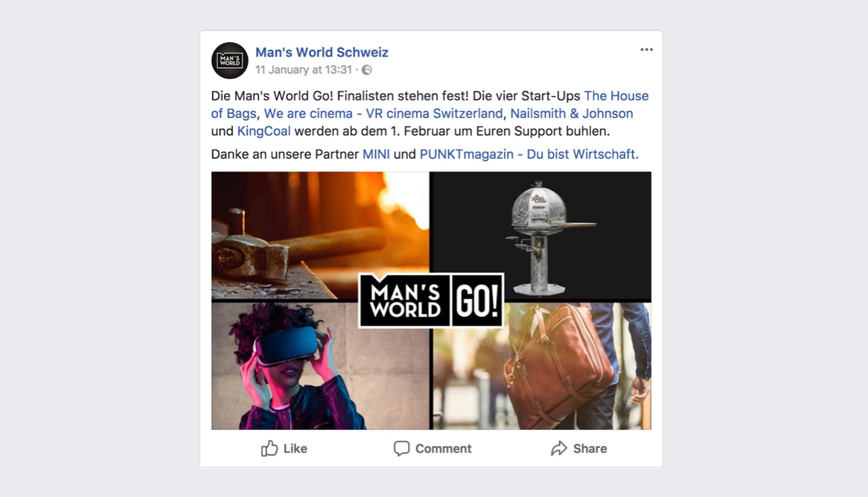Image resolution: width=868 pixels, height=497 pixels.
Task: Click the thumbs-up Like icon
Action: click(x=269, y=448)
